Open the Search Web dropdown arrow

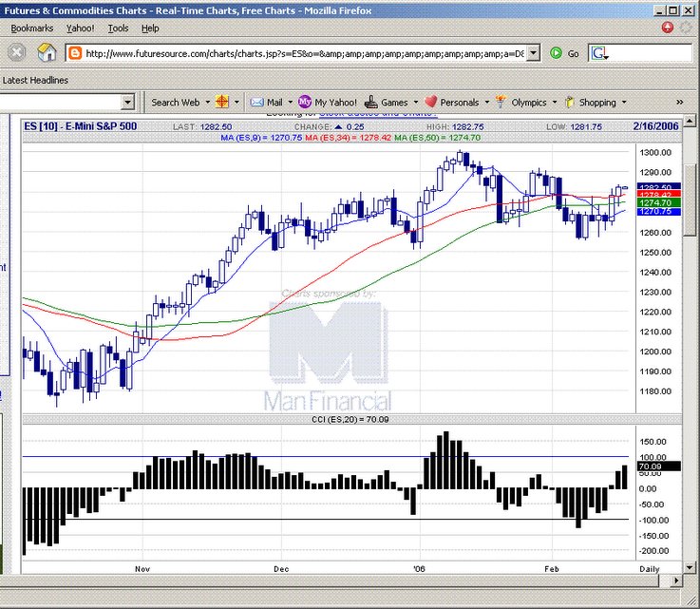click(208, 103)
